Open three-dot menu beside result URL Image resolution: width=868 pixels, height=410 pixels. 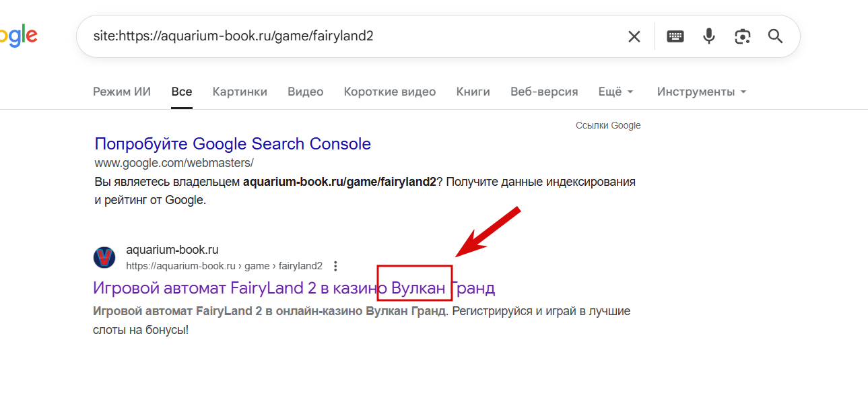click(336, 266)
